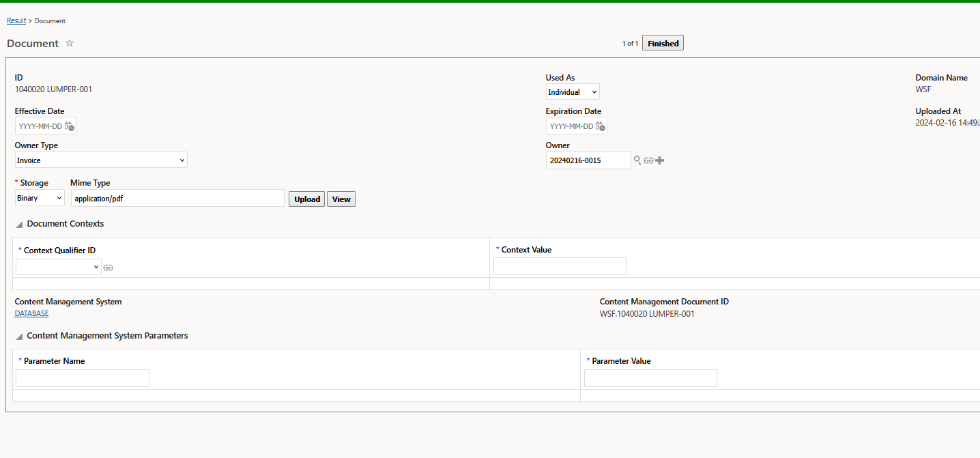This screenshot has height=458, width=980.
Task: Focus the Parameter Name field
Action: pos(83,378)
